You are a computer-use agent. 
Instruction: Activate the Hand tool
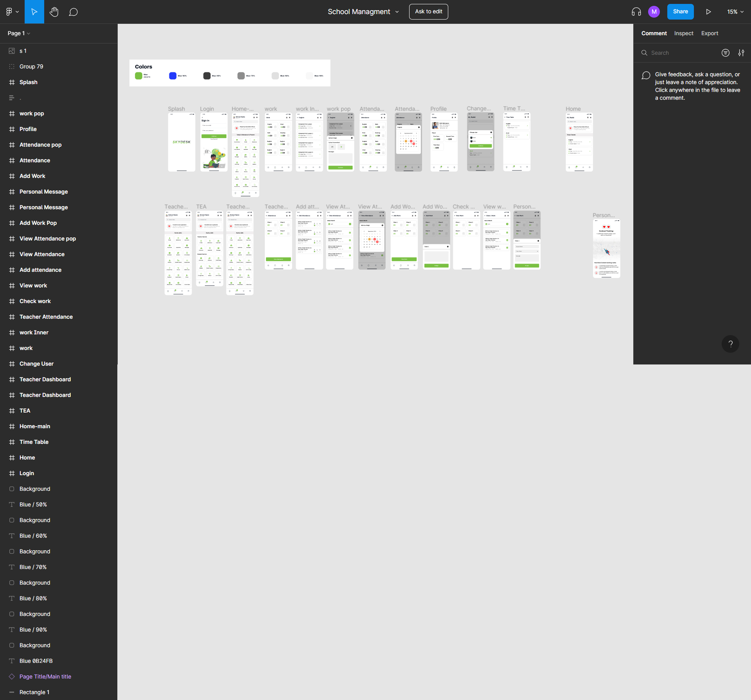54,12
